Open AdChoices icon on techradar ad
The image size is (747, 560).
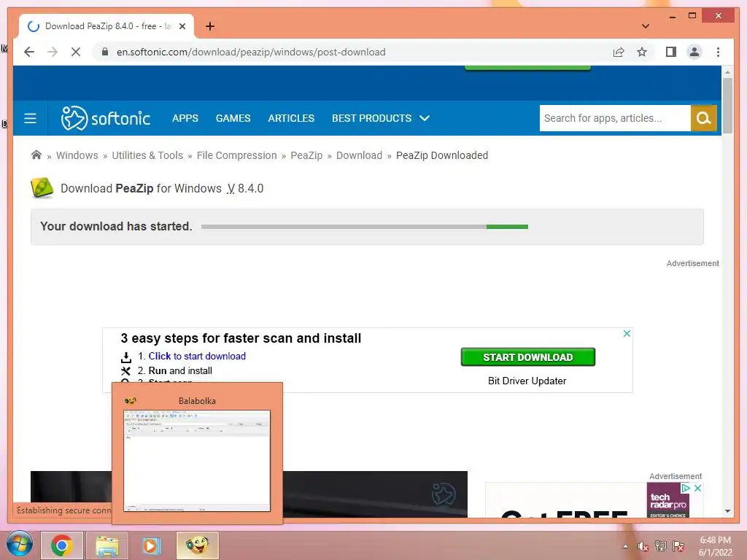pyautogui.click(x=686, y=488)
